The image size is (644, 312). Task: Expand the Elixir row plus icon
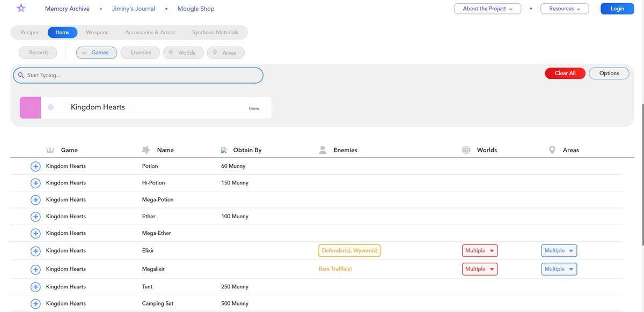(35, 251)
